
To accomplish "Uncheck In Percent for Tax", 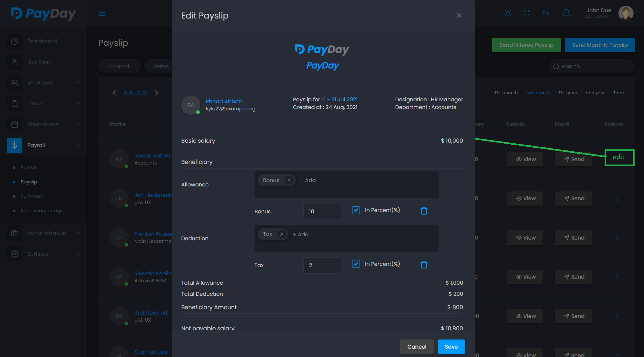I will click(x=356, y=264).
